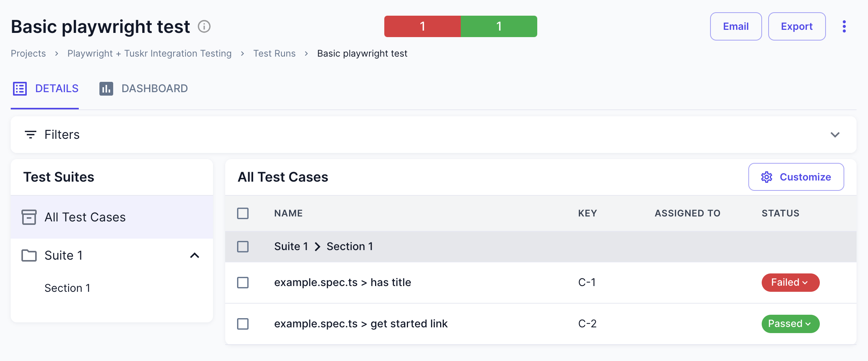Click the Dashboard bar chart icon
Image resolution: width=868 pixels, height=361 pixels.
(x=106, y=88)
